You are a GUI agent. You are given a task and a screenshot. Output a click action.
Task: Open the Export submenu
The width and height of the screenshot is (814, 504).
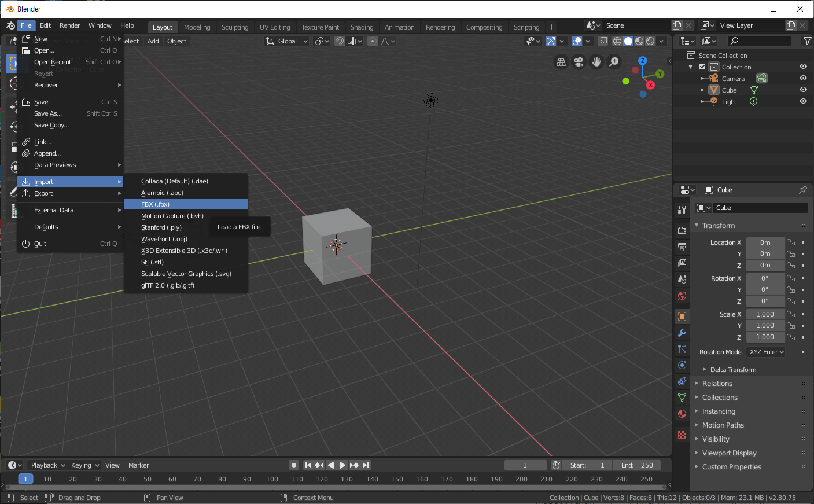pyautogui.click(x=71, y=193)
